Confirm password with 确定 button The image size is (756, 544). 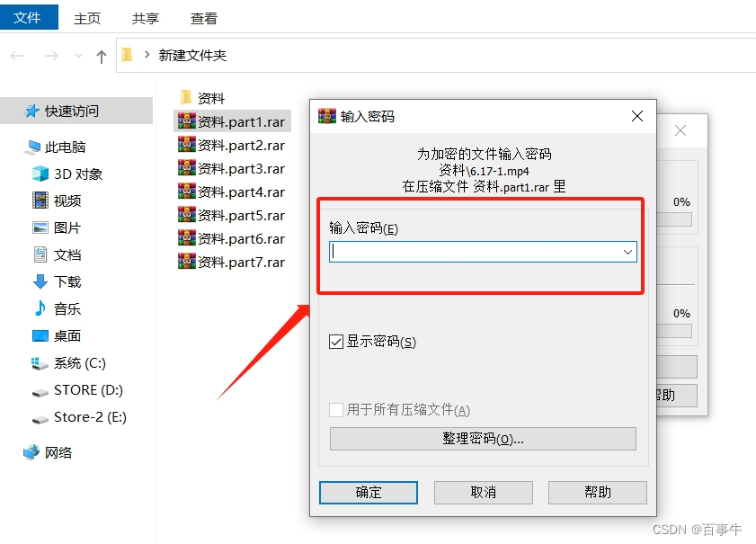coord(369,493)
